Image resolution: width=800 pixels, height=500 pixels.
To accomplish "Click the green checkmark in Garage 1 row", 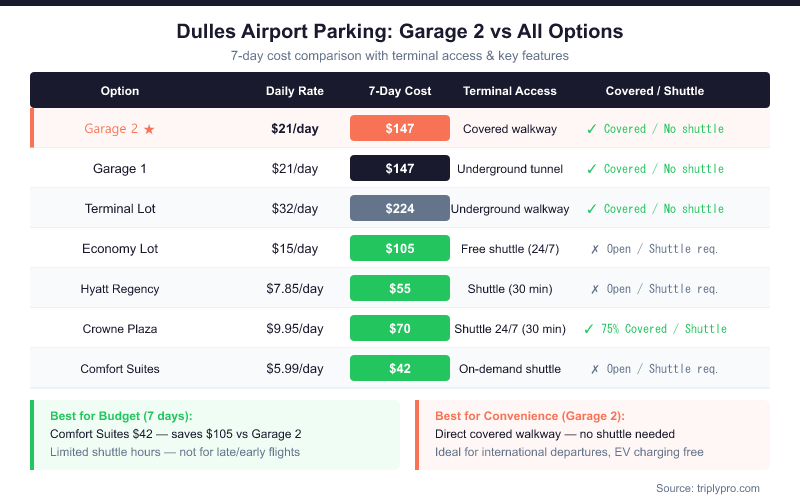I will [592, 169].
